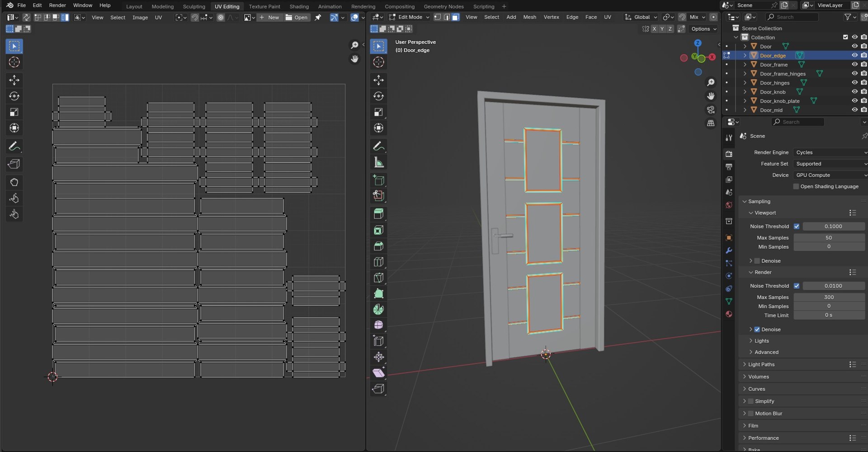868x452 pixels.
Task: Enable the Motion Blur checkbox
Action: [x=751, y=414]
